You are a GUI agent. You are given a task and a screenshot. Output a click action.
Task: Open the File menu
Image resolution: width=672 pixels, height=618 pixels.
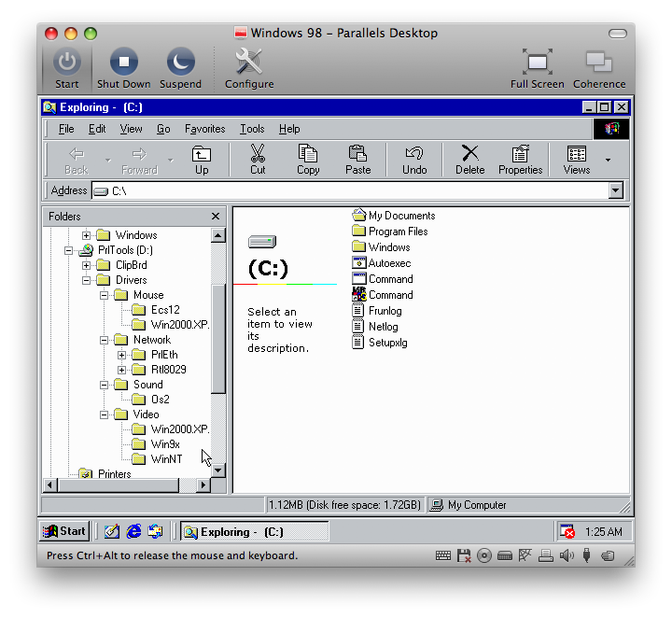tap(66, 129)
